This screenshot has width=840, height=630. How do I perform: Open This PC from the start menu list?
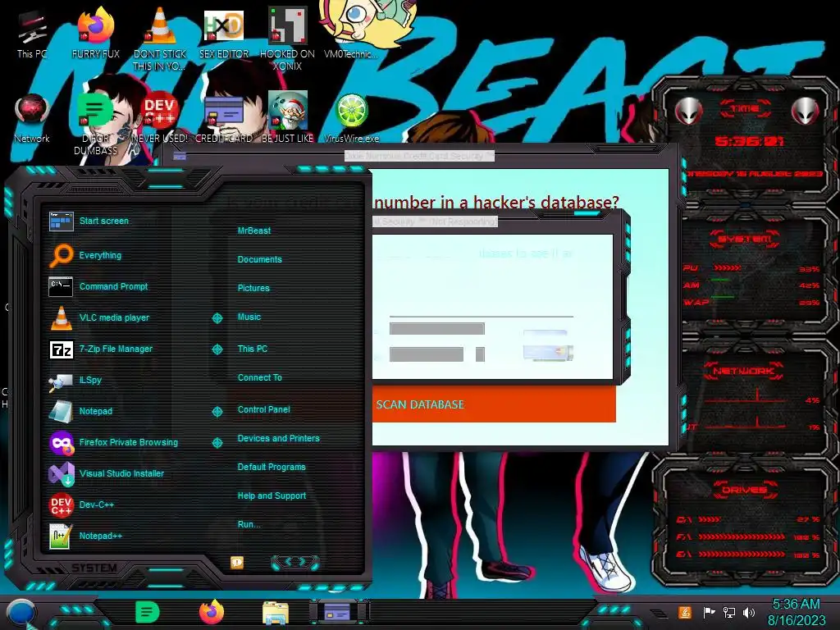[253, 348]
